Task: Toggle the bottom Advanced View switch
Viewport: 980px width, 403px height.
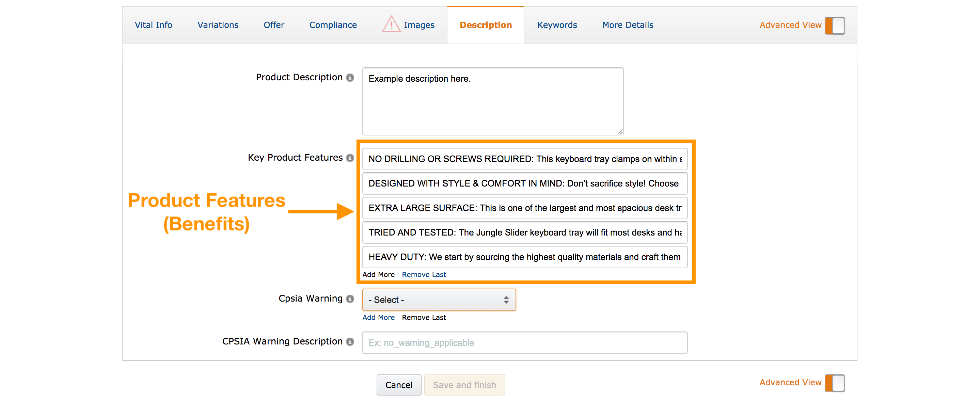Action: tap(835, 383)
